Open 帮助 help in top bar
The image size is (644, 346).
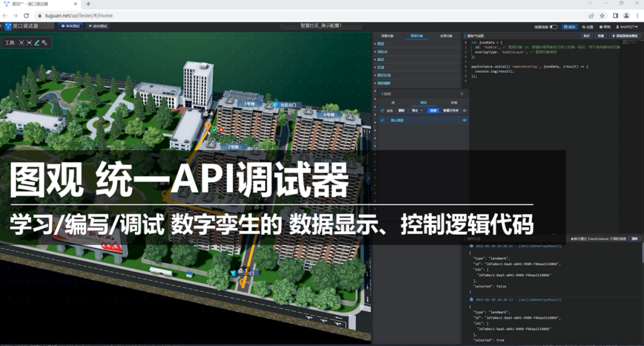click(x=605, y=27)
